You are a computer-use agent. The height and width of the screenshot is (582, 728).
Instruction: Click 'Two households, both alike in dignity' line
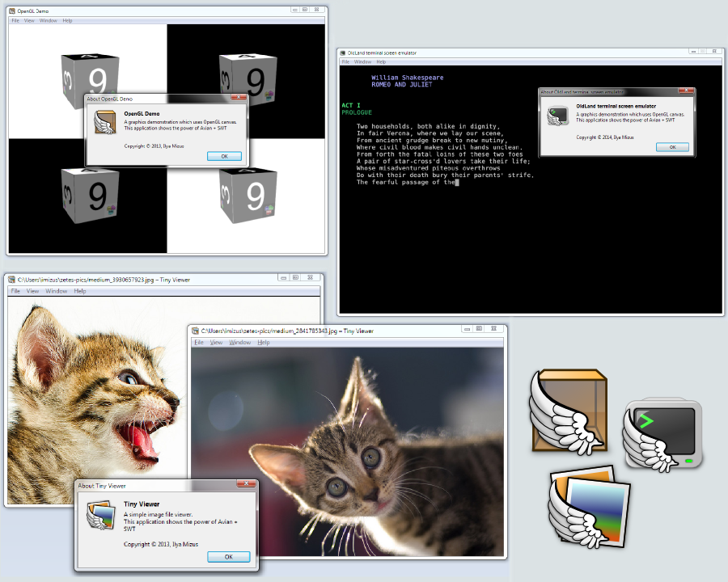(428, 126)
